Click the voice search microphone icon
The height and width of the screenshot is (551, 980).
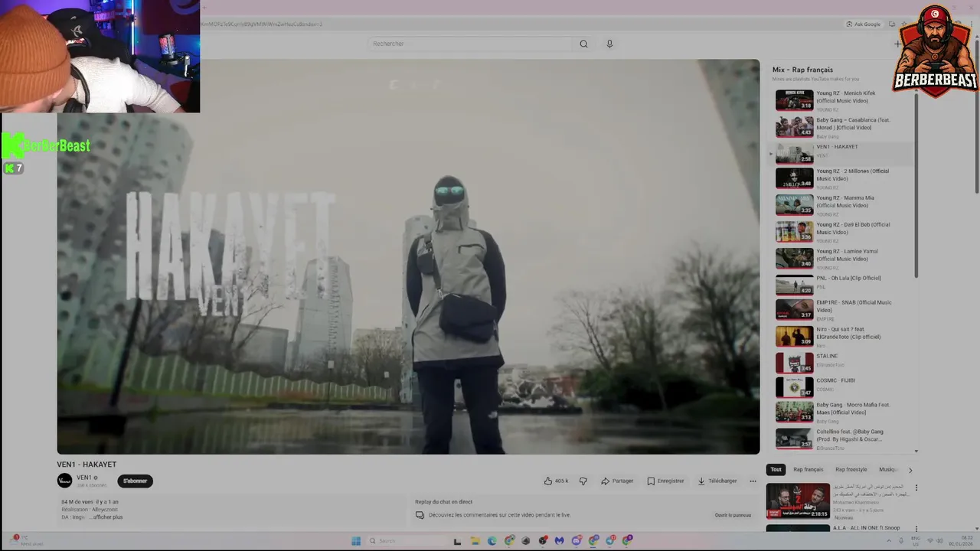(609, 44)
